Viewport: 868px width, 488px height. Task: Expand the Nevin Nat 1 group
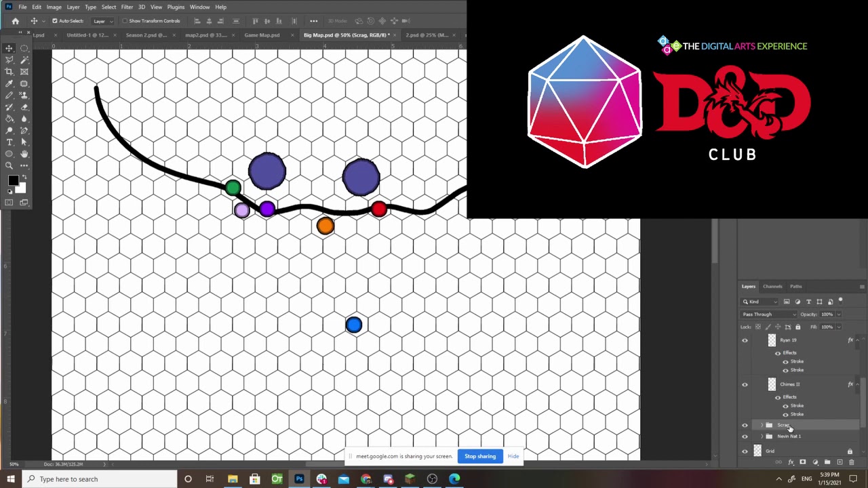pyautogui.click(x=762, y=436)
